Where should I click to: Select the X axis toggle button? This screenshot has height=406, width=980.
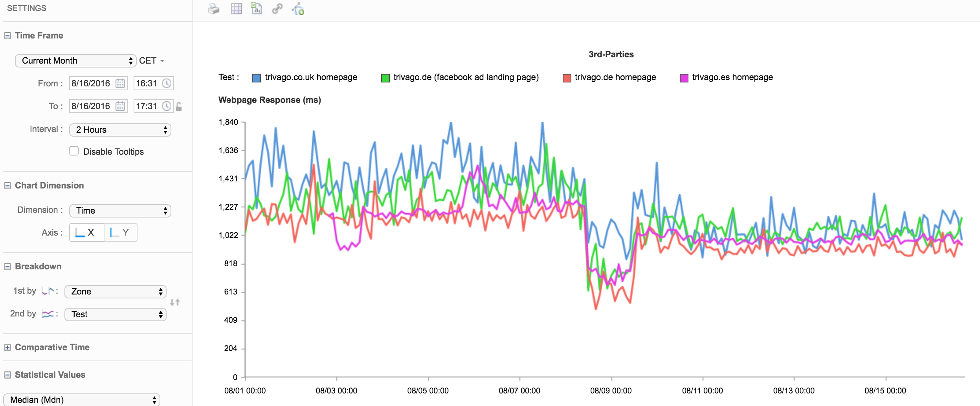click(86, 232)
